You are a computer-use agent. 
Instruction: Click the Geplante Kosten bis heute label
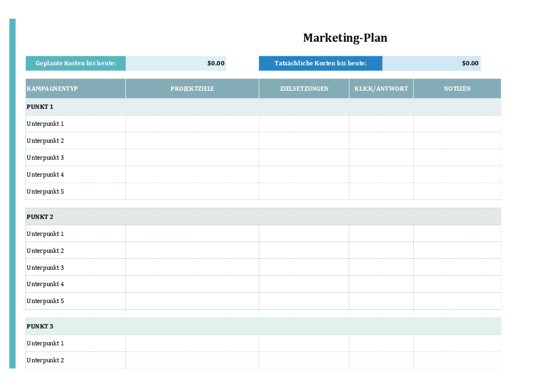click(x=76, y=64)
